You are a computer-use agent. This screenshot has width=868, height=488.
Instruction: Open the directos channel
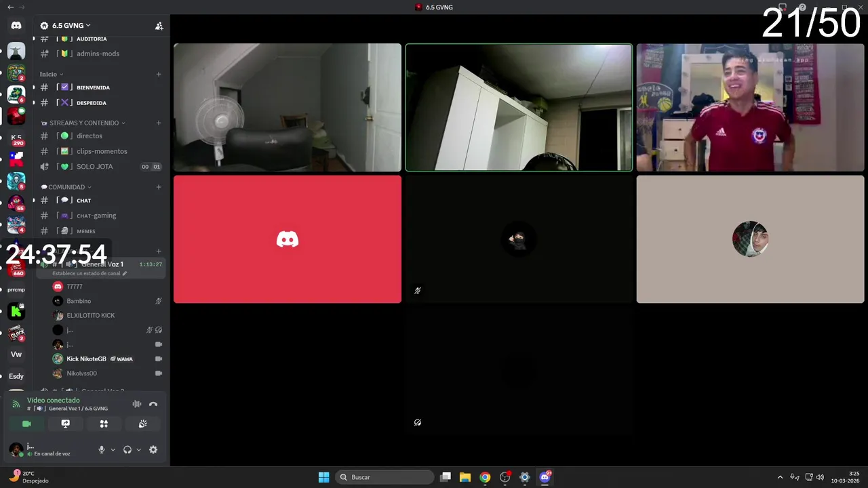(100, 136)
